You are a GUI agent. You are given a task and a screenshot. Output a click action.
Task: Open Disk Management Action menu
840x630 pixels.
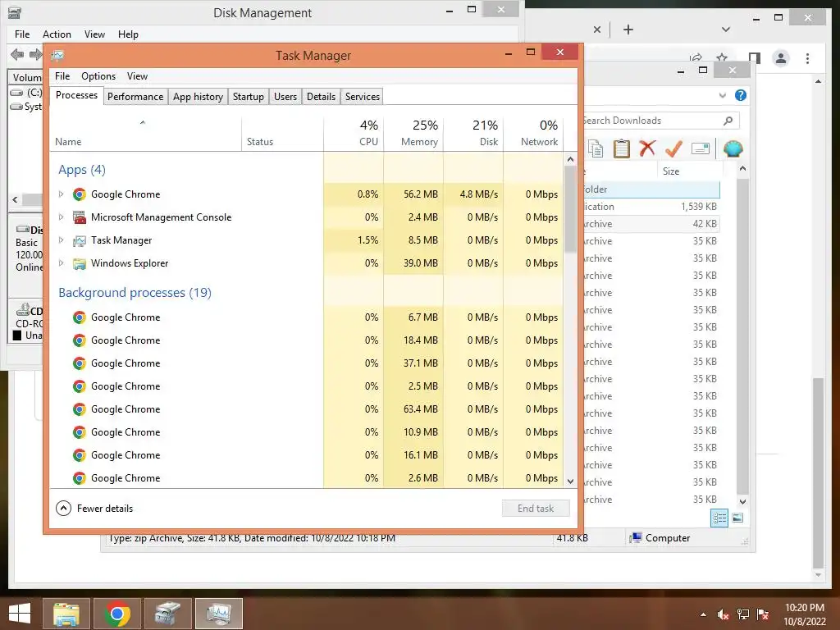[57, 34]
